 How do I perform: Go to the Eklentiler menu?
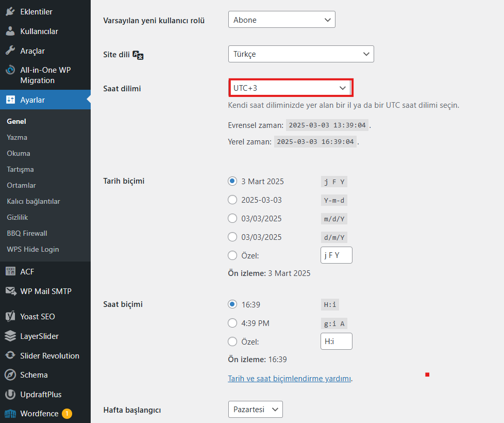point(36,11)
